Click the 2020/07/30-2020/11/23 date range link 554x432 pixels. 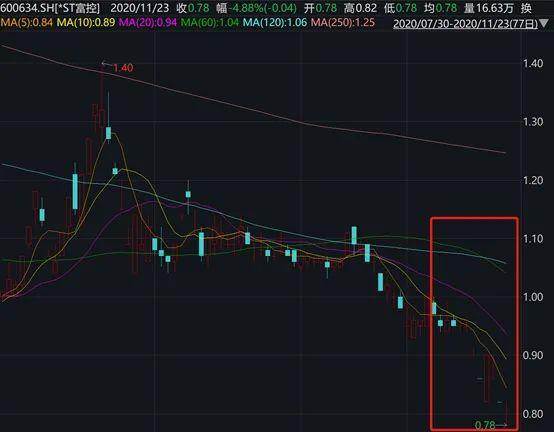click(465, 24)
